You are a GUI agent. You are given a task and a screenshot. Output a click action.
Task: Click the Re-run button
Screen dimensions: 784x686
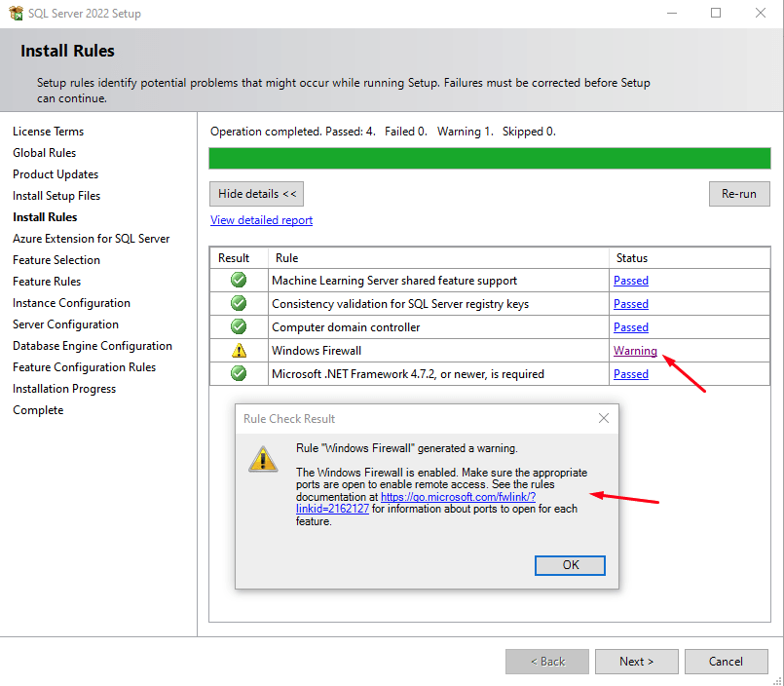tap(739, 194)
